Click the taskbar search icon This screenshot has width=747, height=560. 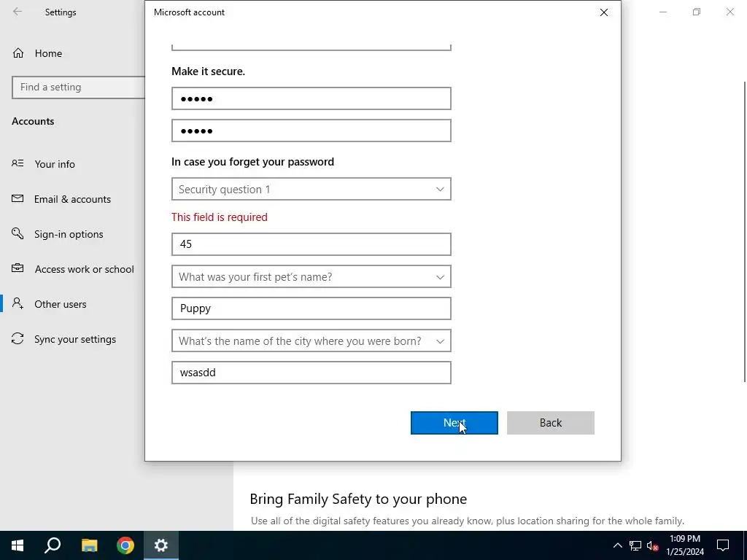[53, 545]
